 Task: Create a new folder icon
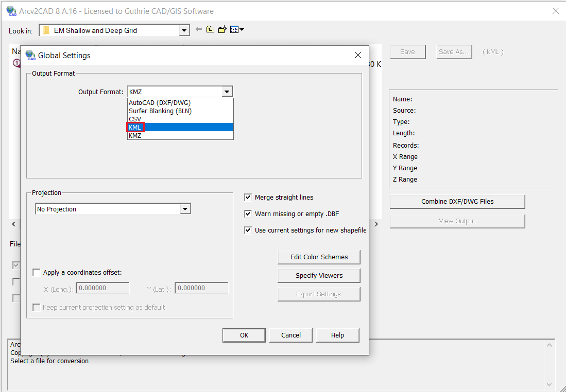pos(222,29)
